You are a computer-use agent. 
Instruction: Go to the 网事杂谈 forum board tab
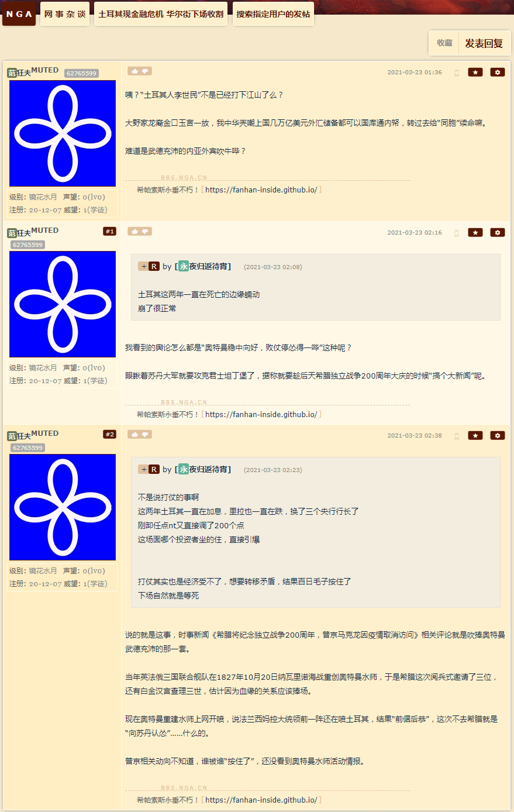pos(65,14)
